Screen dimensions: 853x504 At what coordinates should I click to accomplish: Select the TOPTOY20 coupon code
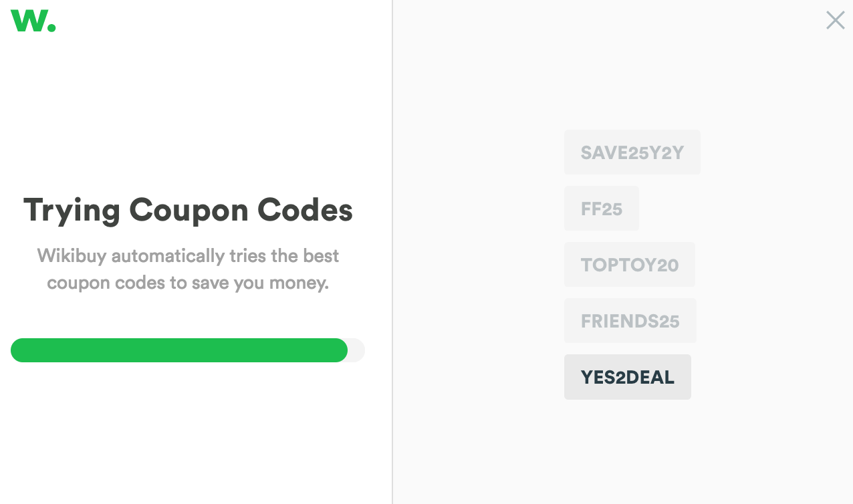[630, 265]
